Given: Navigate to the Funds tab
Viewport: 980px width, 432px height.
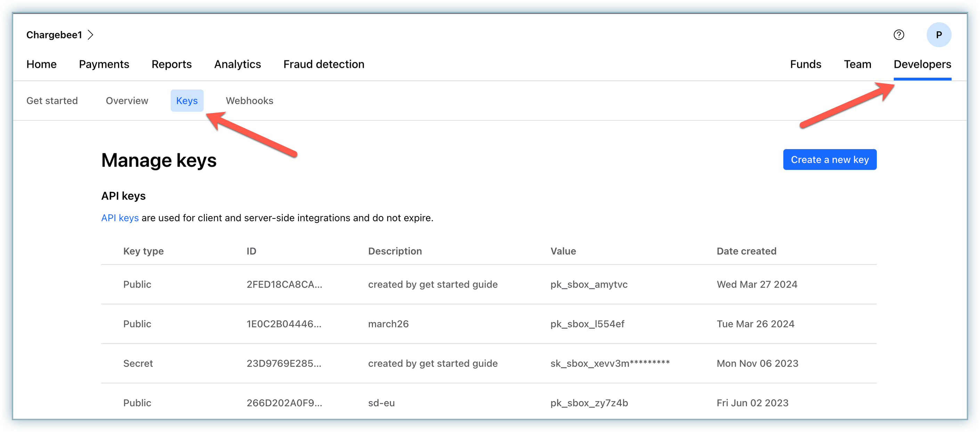Looking at the screenshot, I should (806, 64).
